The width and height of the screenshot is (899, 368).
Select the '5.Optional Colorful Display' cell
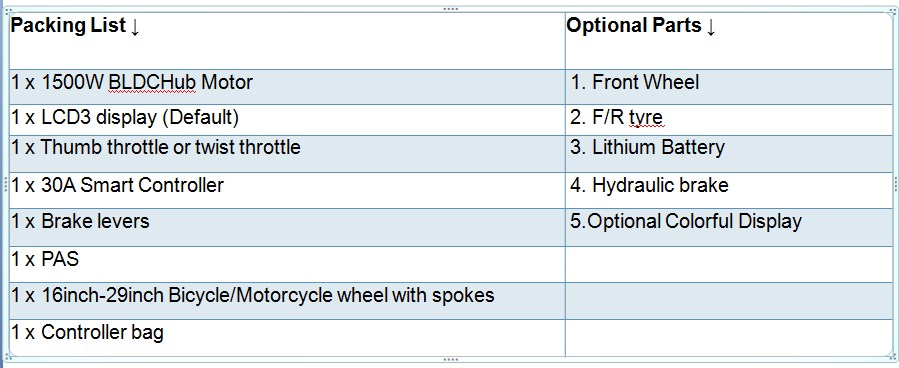(x=729, y=228)
